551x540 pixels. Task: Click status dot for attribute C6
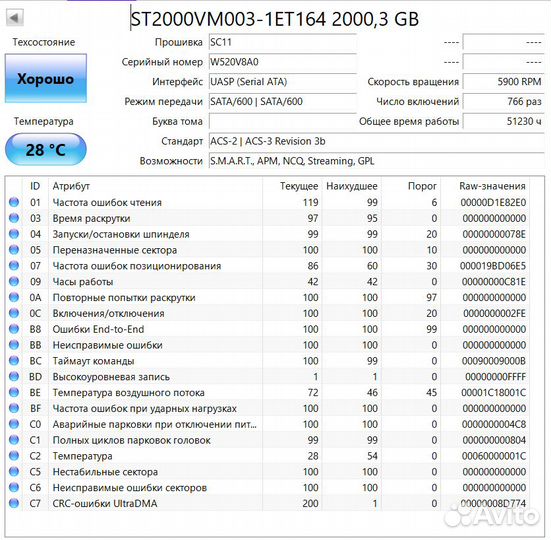point(14,487)
